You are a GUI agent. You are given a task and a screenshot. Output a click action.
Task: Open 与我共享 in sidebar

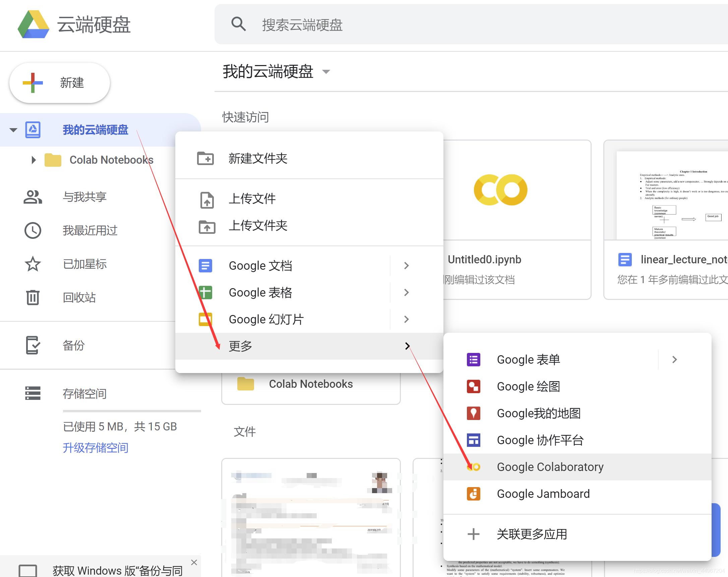pos(85,197)
